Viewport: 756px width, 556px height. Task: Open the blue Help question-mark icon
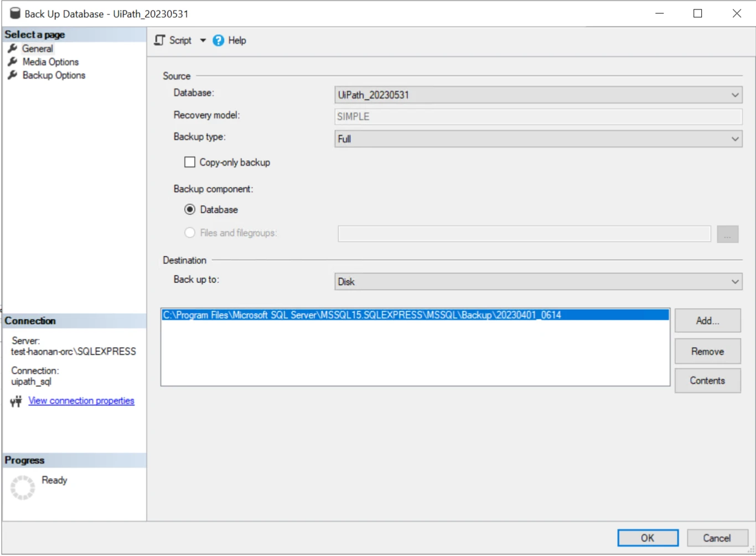click(x=219, y=40)
